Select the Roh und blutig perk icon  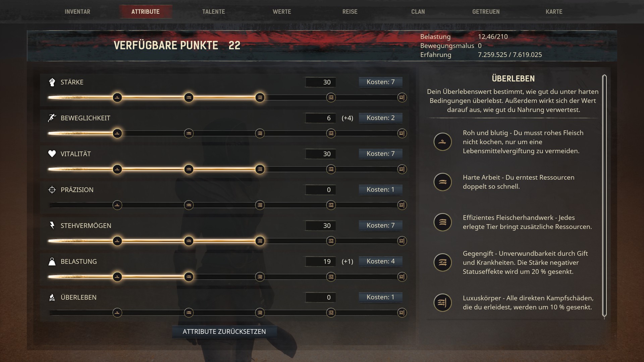pos(442,142)
